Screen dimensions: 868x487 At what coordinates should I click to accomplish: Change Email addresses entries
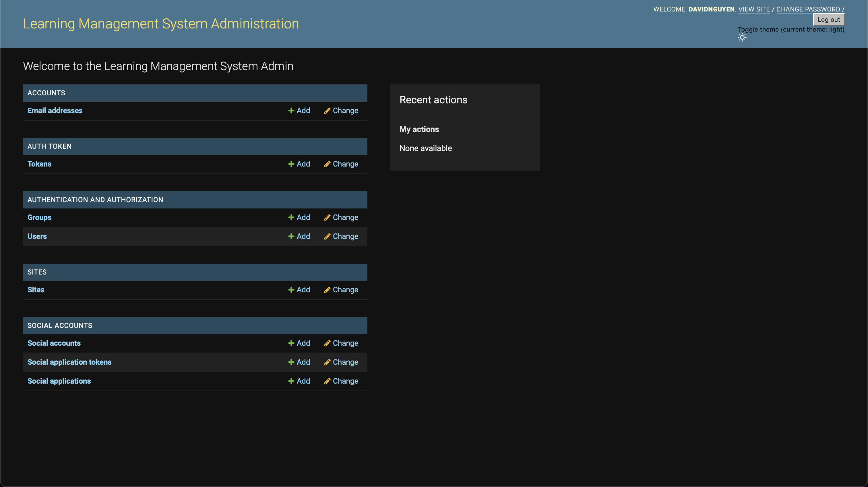(341, 111)
